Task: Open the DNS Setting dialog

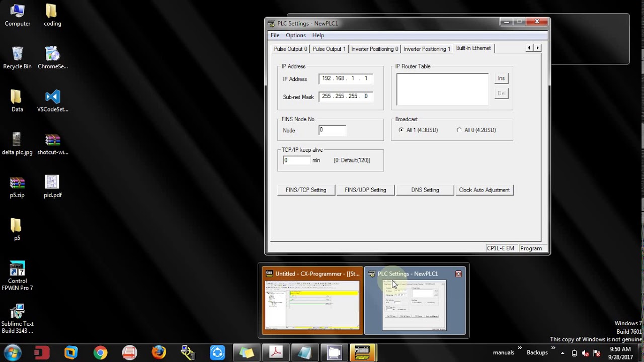Action: (x=425, y=190)
